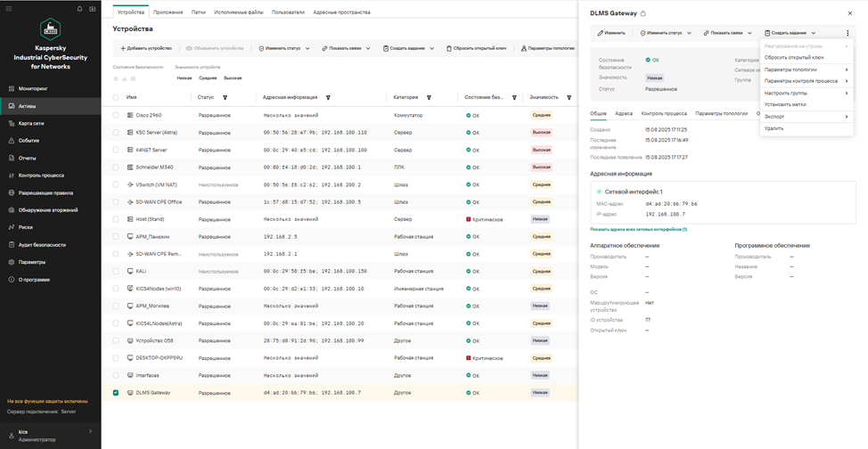The width and height of the screenshot is (868, 449).
Task: Switch to the Приложения tab
Action: pos(168,12)
